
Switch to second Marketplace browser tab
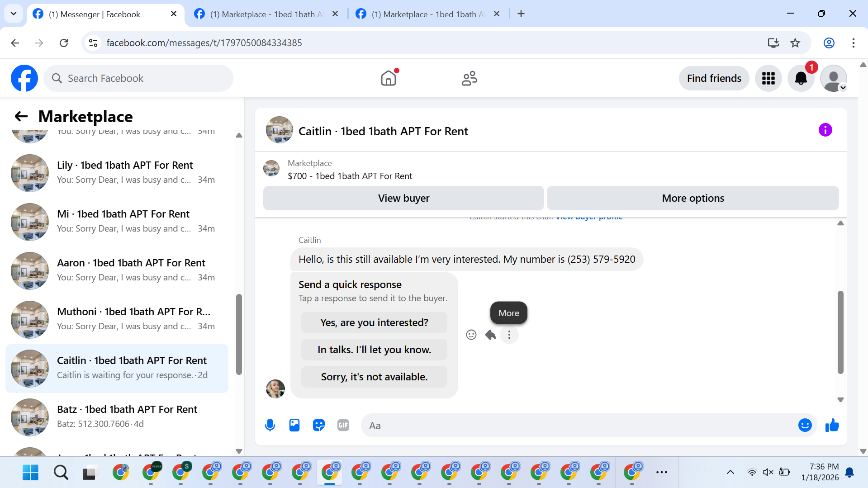(x=267, y=14)
